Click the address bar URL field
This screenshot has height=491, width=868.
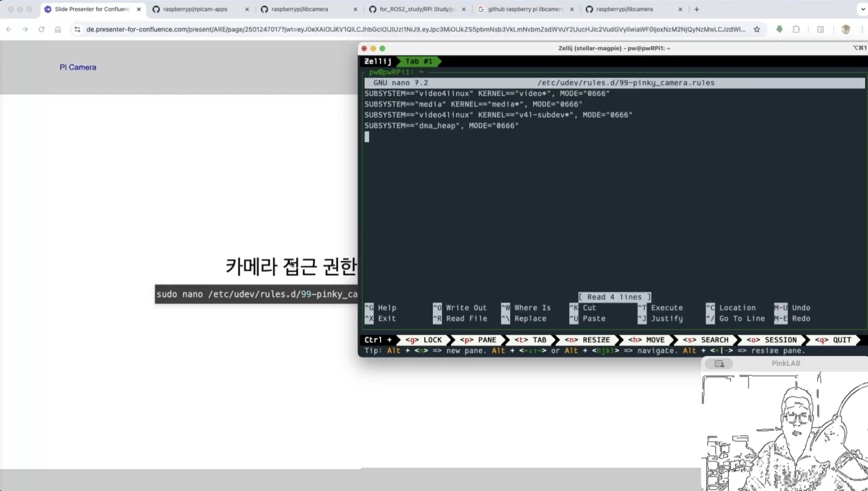click(415, 29)
